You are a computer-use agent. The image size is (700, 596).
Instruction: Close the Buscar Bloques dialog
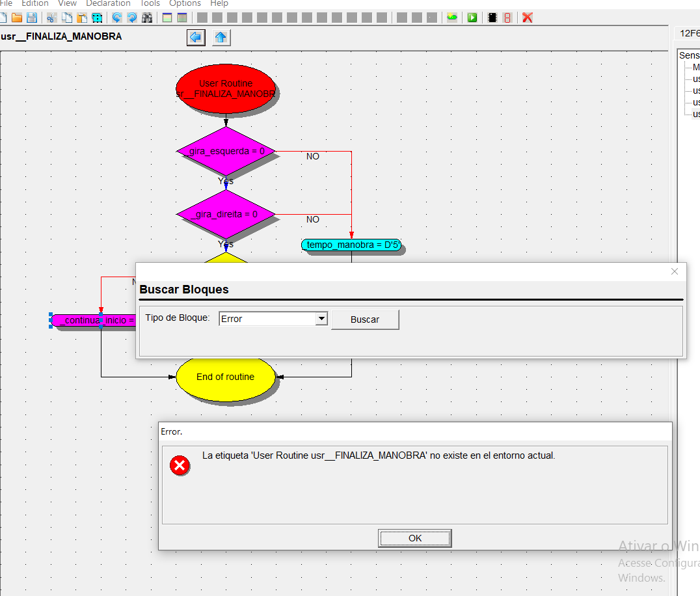675,271
